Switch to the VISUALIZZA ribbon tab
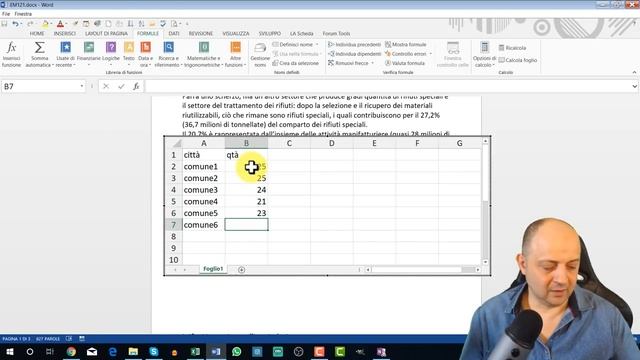 coord(236,33)
